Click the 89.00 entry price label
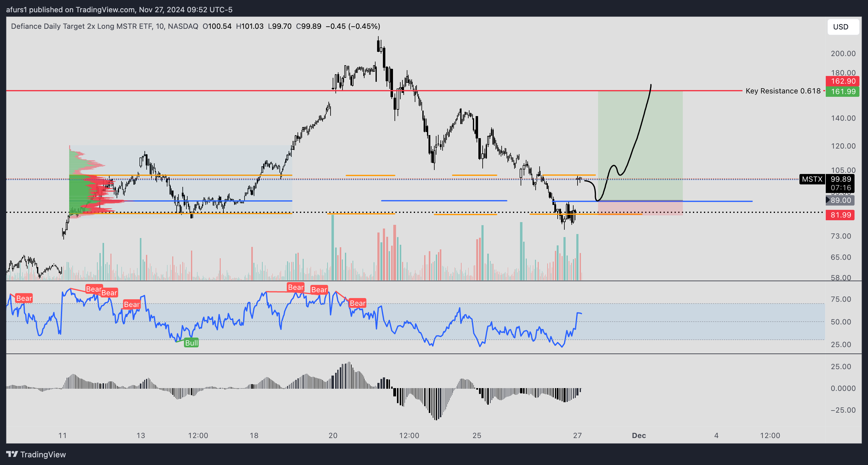 tap(840, 200)
